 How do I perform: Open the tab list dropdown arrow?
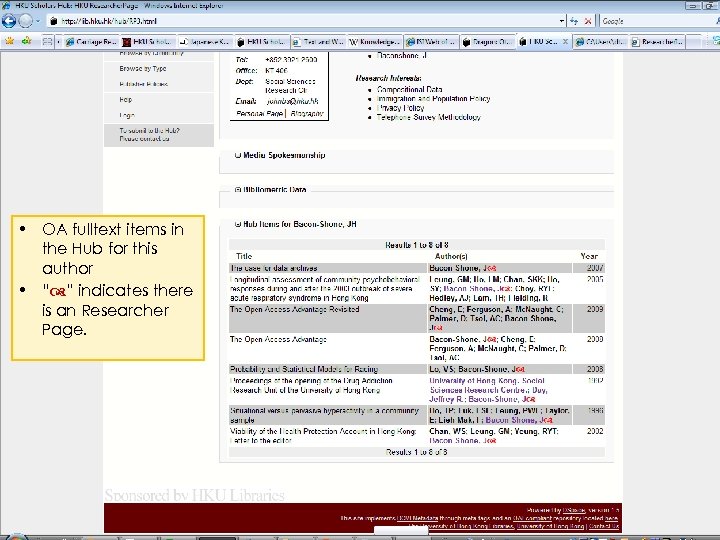tap(58, 42)
